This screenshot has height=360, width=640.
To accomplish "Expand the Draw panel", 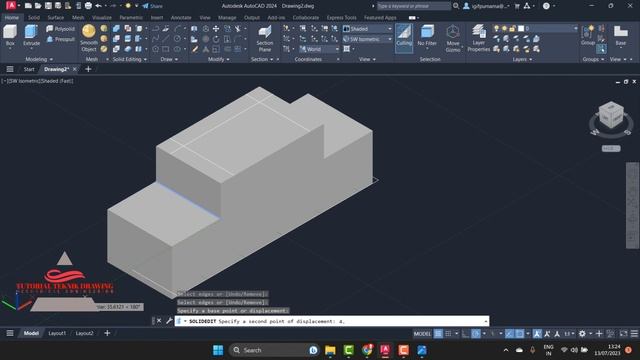I will 169,59.
